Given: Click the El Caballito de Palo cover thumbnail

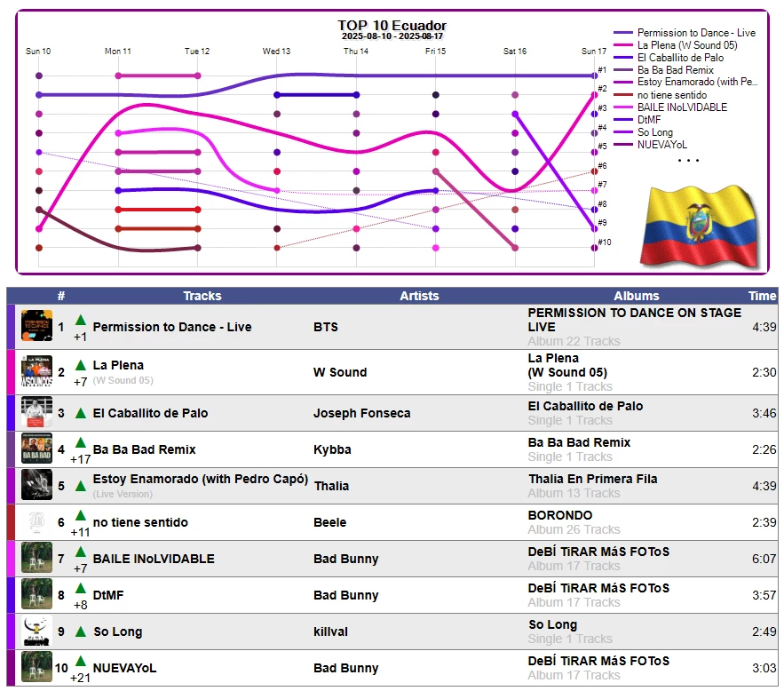Looking at the screenshot, I should point(36,412).
